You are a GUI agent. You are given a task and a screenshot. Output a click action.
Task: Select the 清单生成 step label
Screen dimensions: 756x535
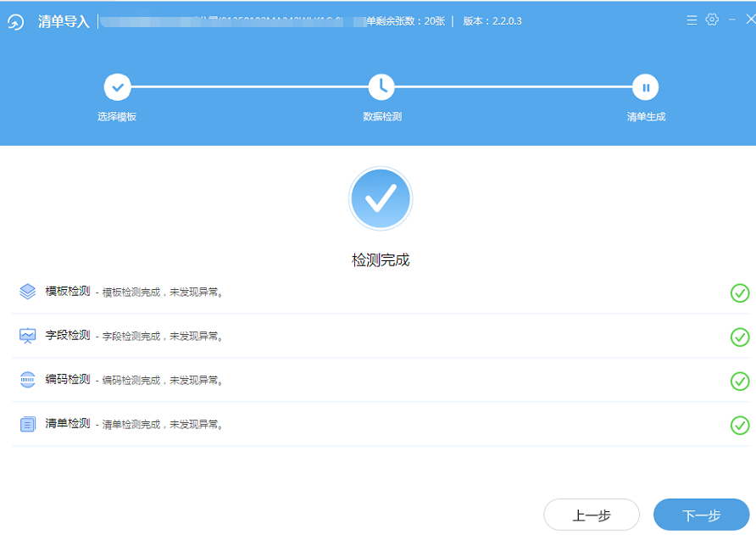tap(646, 117)
